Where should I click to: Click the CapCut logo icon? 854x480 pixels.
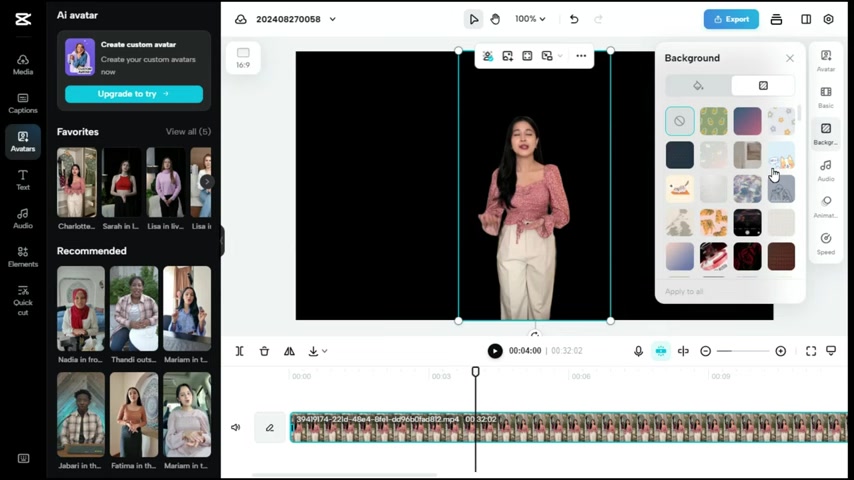click(x=23, y=20)
